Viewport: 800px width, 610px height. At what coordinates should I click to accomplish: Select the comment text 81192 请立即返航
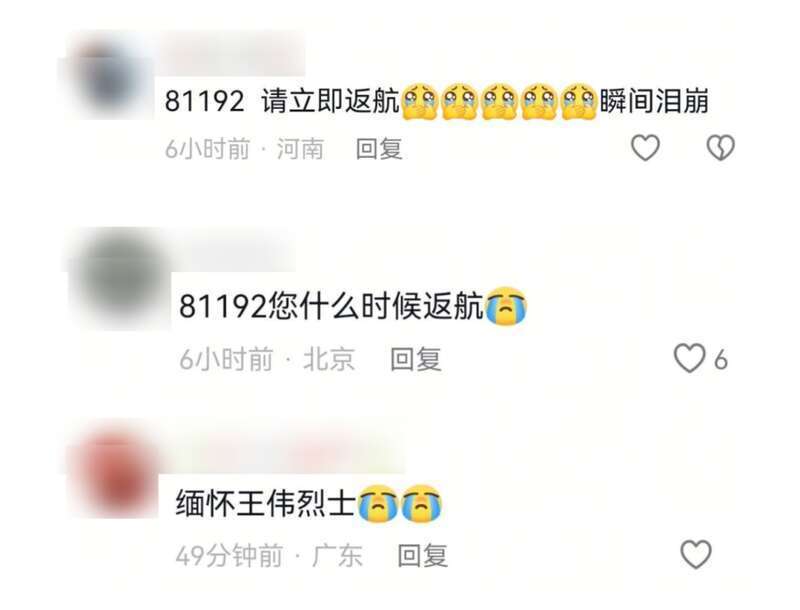pos(282,101)
